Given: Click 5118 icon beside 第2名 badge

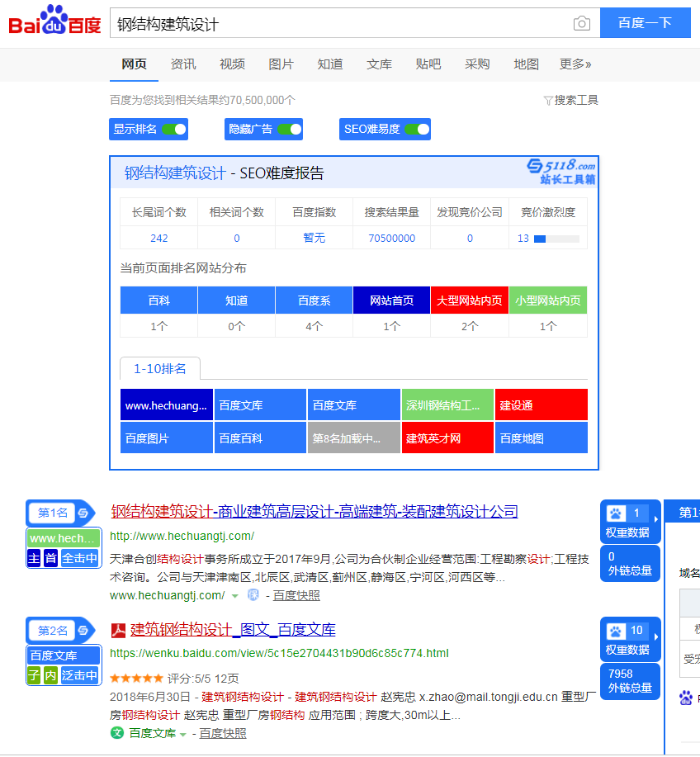Looking at the screenshot, I should pos(83,630).
